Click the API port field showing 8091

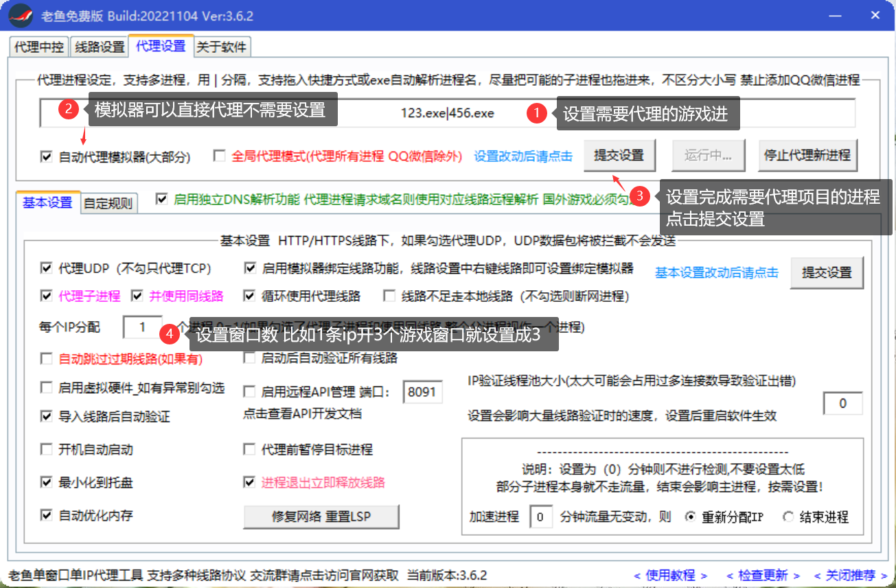tap(422, 392)
